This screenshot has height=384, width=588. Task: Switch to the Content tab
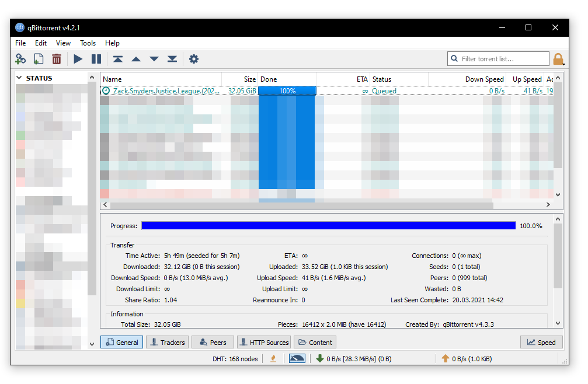point(315,342)
